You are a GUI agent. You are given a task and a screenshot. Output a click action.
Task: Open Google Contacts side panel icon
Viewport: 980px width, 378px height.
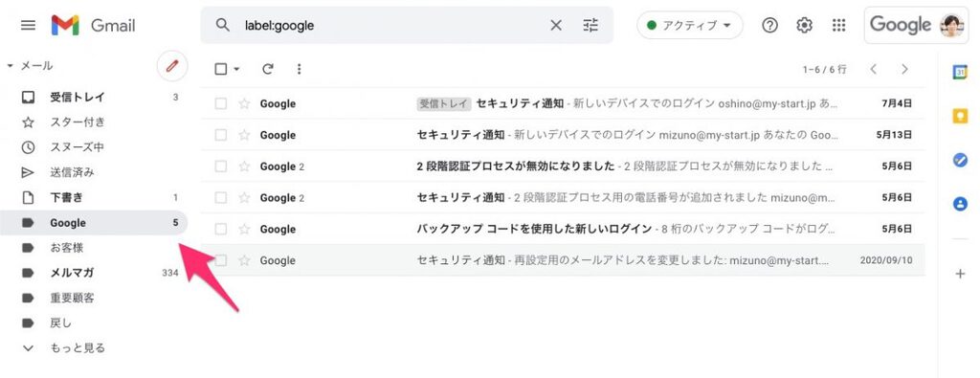point(960,204)
